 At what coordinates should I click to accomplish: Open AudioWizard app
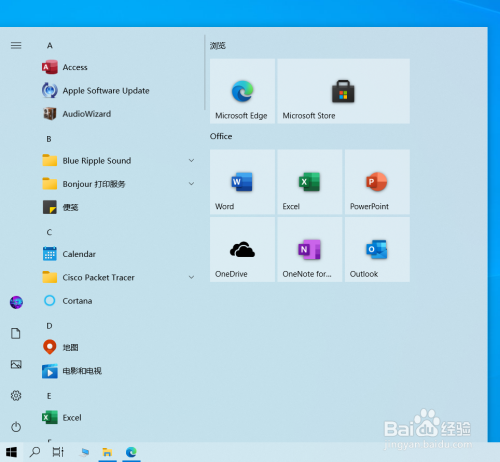(117, 114)
